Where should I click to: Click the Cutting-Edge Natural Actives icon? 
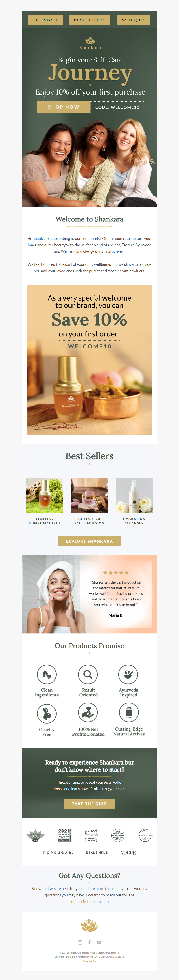(x=129, y=712)
